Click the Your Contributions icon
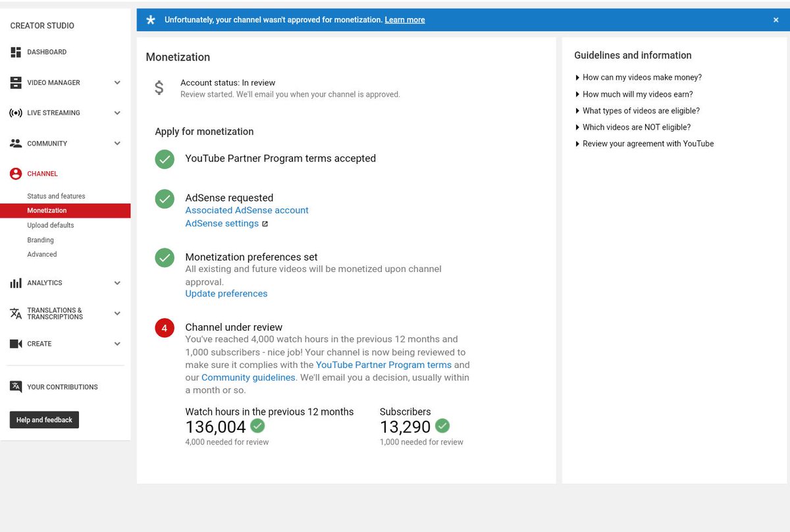This screenshot has width=790, height=532. point(16,387)
